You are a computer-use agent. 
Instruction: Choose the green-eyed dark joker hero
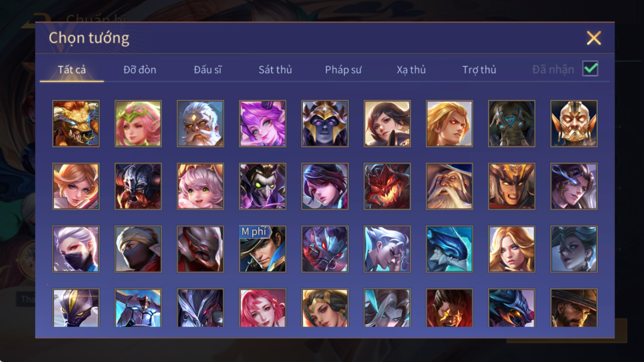click(262, 186)
